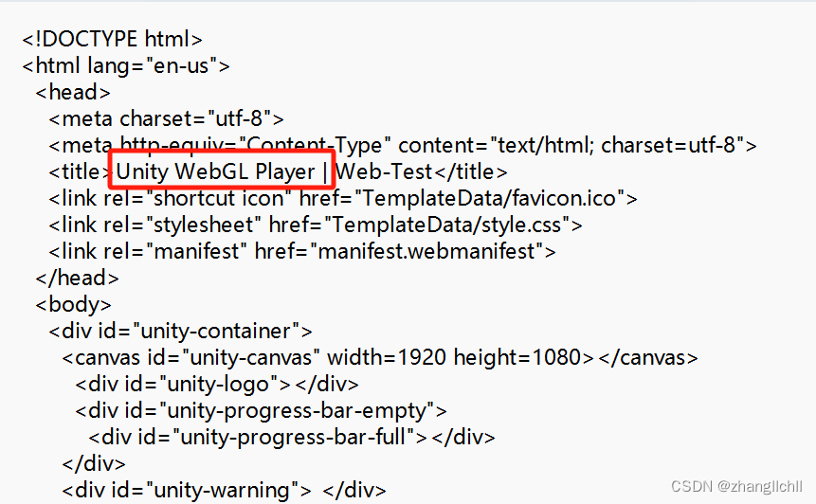Click the DOCTYPE html declaration line
Viewport: 816px width, 504px height.
[113, 40]
